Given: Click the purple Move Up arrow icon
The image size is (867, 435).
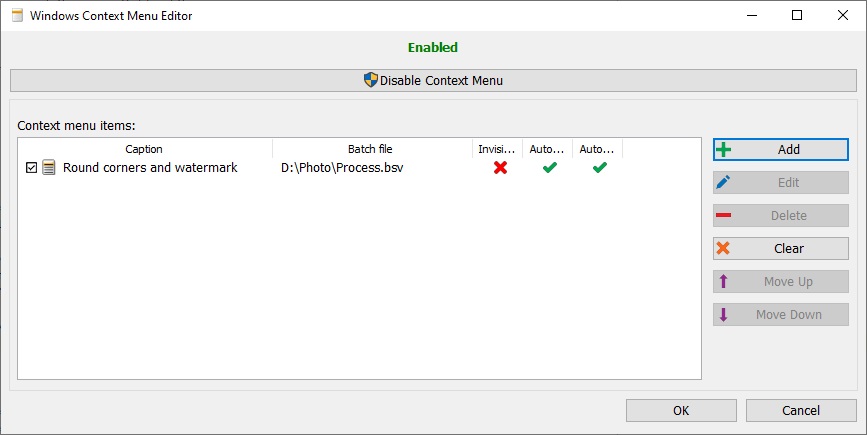Looking at the screenshot, I should [x=724, y=282].
